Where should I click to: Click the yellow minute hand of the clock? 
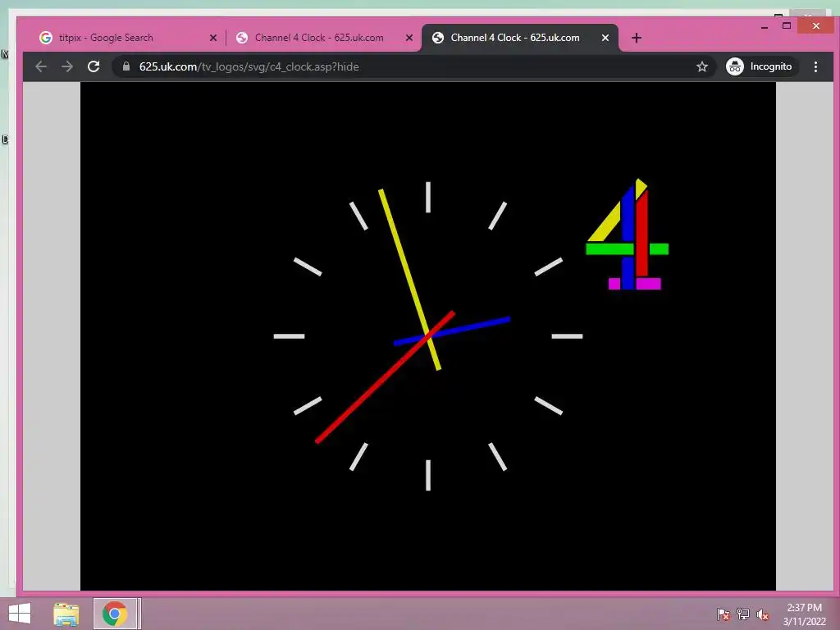coord(409,279)
